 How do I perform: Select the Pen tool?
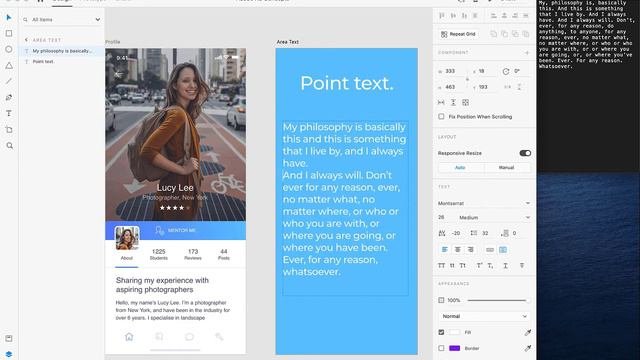(9, 98)
